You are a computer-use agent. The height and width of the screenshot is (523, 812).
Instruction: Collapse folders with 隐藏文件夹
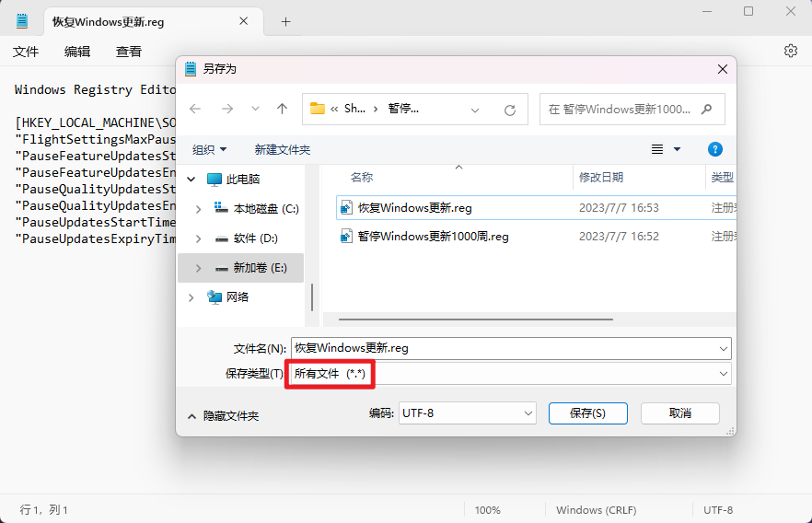pyautogui.click(x=223, y=416)
